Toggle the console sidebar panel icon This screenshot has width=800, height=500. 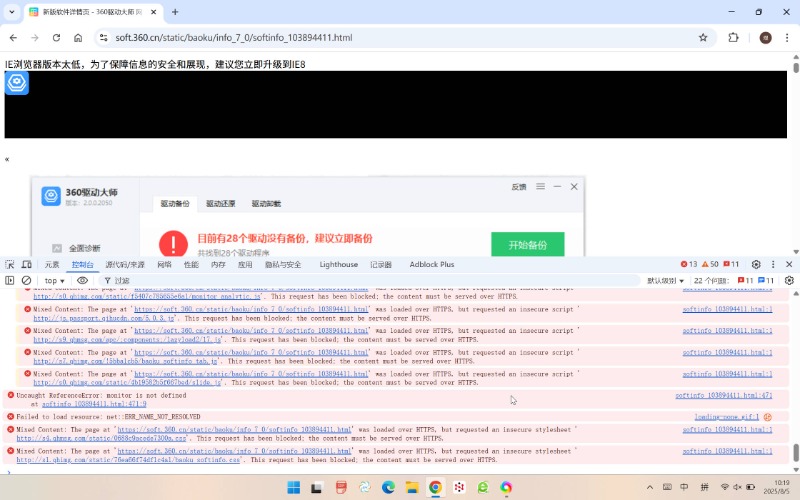[x=10, y=281]
